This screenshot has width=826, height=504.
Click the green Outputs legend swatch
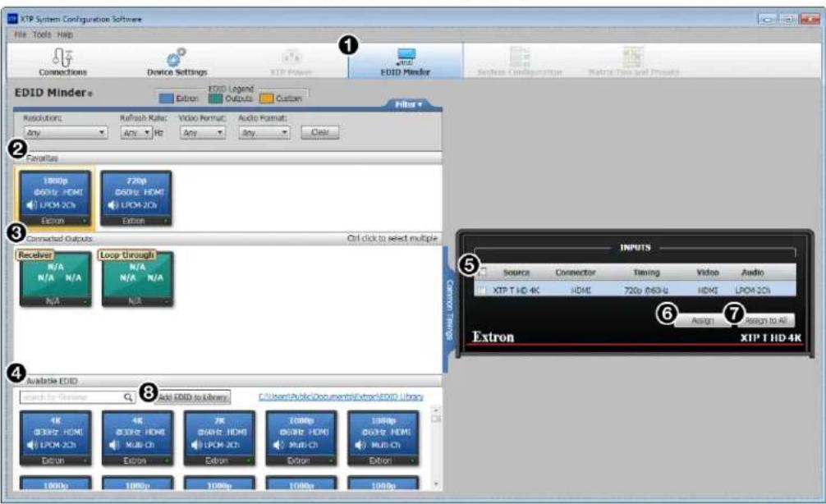click(215, 99)
